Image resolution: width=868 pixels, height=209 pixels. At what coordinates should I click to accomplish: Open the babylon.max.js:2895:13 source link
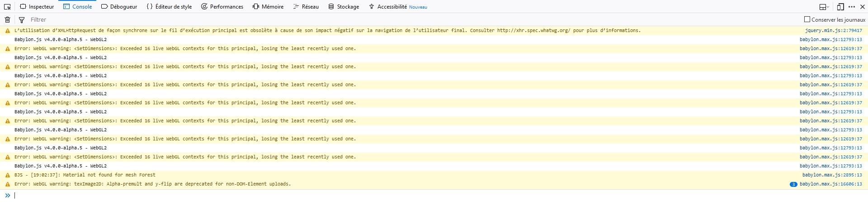pyautogui.click(x=832, y=175)
